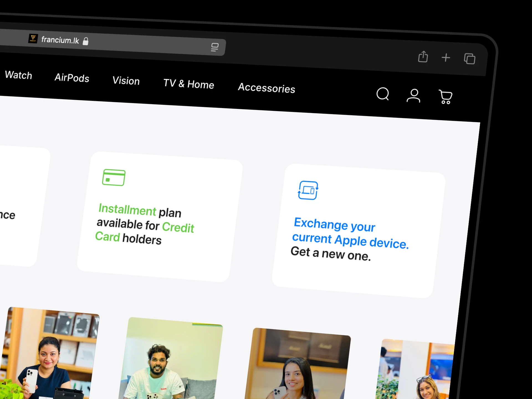Open the Vision menu item
Screen dimensions: 532x399
(x=126, y=81)
